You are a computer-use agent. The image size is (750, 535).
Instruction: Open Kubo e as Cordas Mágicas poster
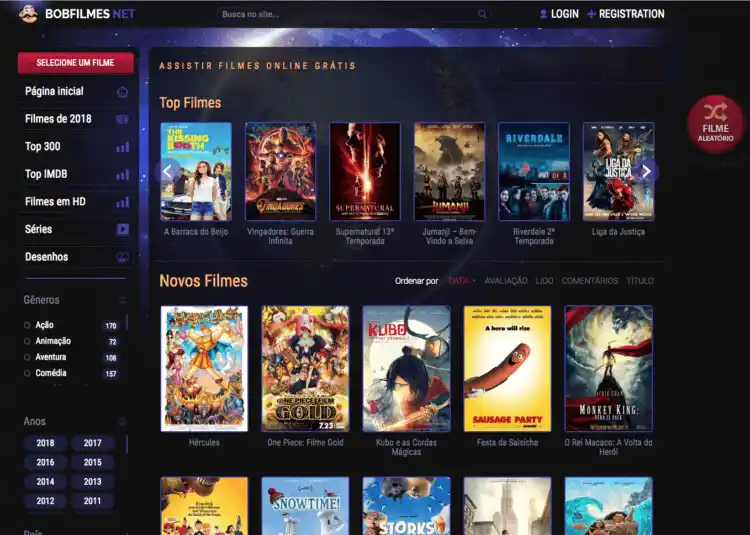(407, 369)
